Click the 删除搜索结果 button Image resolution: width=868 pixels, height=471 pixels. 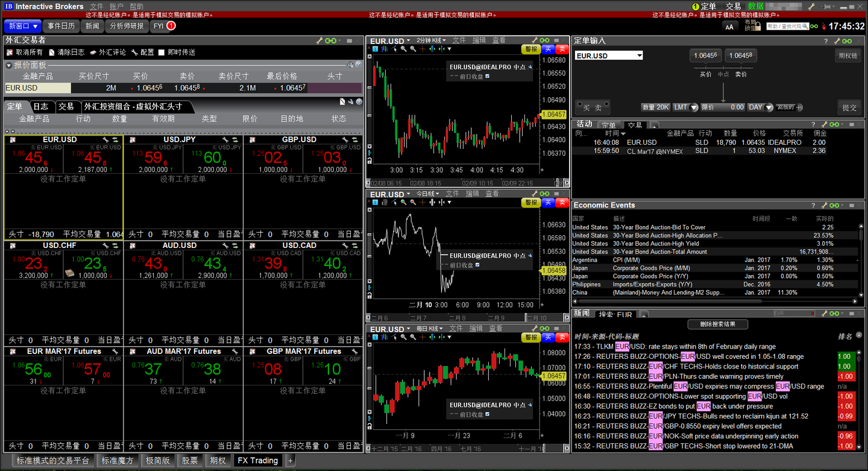click(x=717, y=324)
